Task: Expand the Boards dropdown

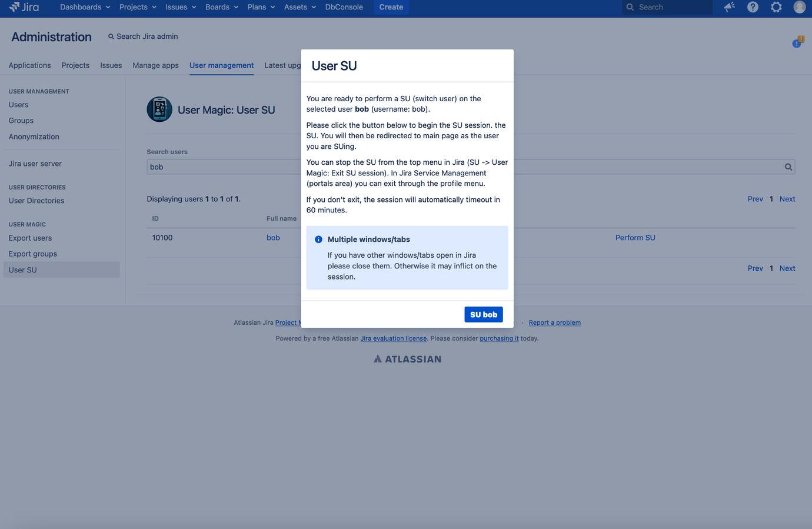Action: [222, 7]
